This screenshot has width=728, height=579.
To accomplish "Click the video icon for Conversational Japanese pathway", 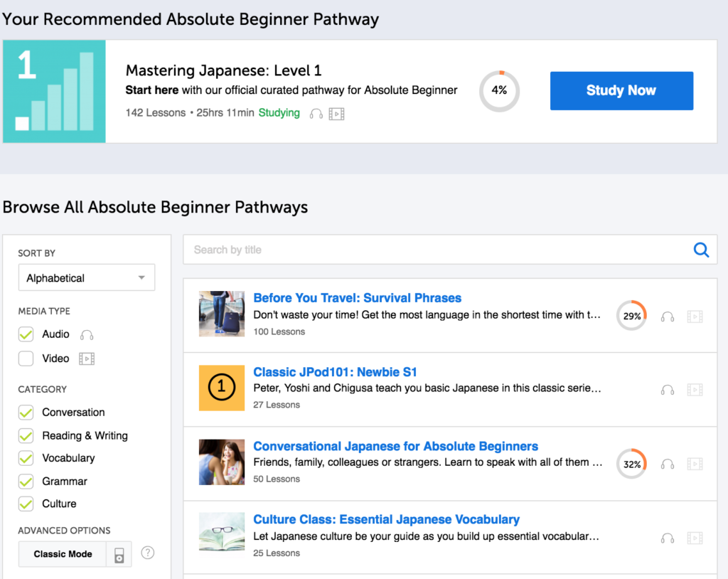I will [695, 464].
